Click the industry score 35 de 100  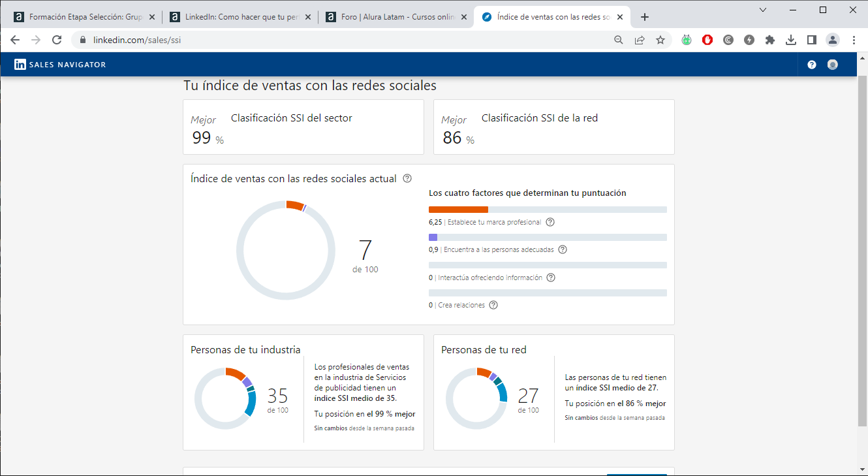point(277,400)
